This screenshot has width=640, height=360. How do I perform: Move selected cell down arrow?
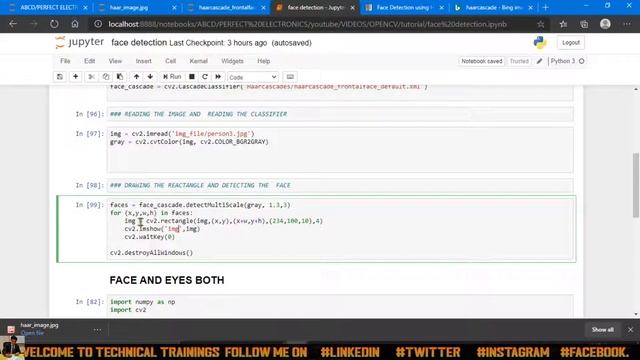[150, 77]
